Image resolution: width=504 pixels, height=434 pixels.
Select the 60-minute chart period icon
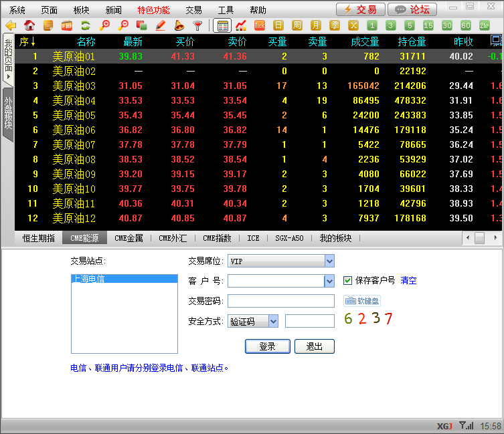[x=466, y=26]
